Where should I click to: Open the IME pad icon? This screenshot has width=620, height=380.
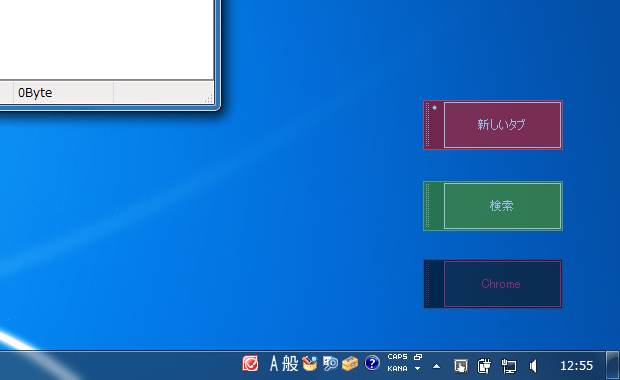310,363
